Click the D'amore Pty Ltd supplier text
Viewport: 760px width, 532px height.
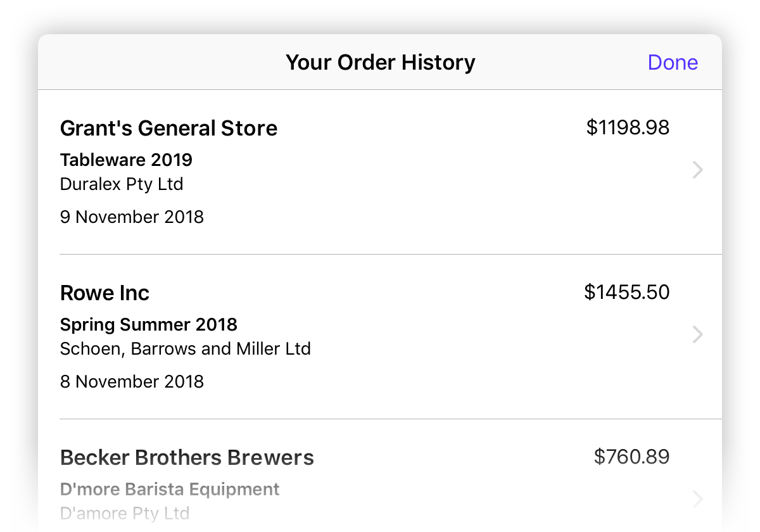[x=125, y=513]
